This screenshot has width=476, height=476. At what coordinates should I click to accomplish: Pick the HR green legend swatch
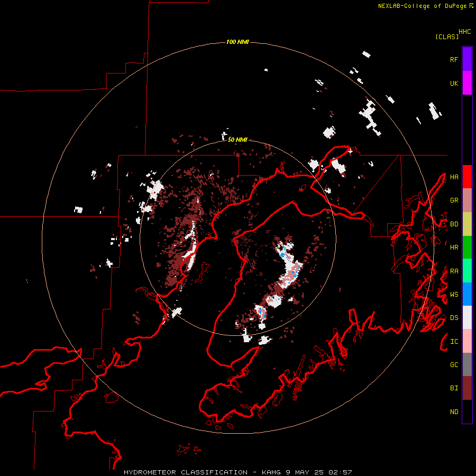click(467, 248)
